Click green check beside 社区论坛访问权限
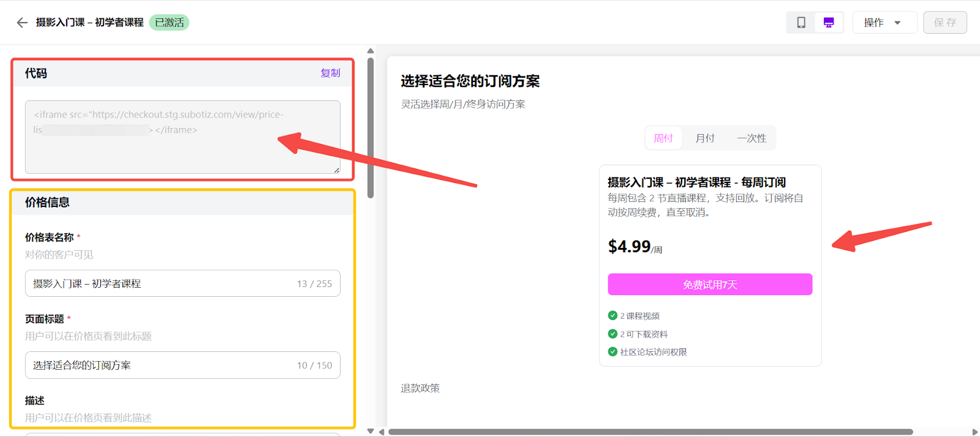The height and width of the screenshot is (437, 980). (x=612, y=352)
